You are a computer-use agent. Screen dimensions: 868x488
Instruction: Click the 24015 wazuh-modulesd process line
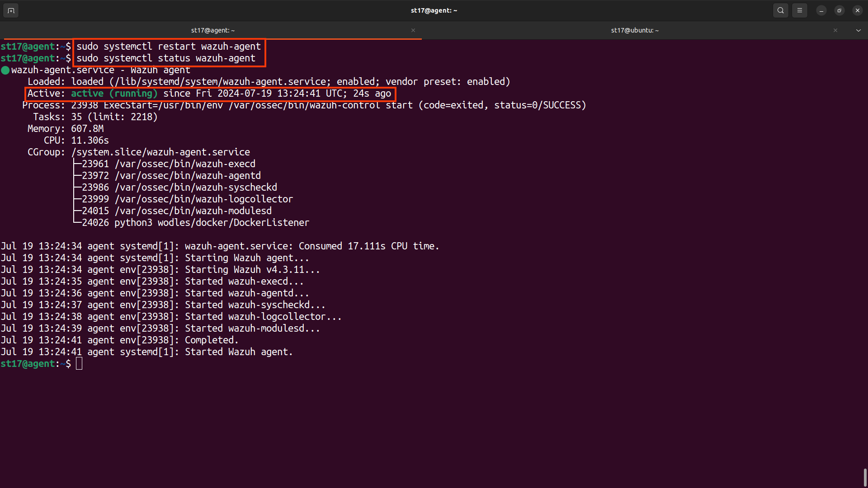pyautogui.click(x=177, y=211)
